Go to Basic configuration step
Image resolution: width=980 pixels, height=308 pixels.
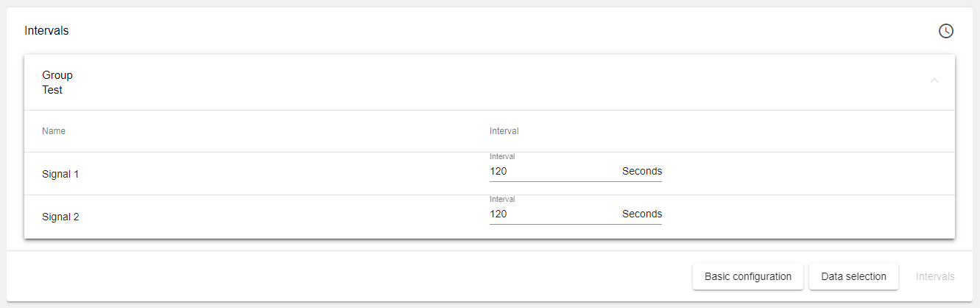click(x=747, y=277)
